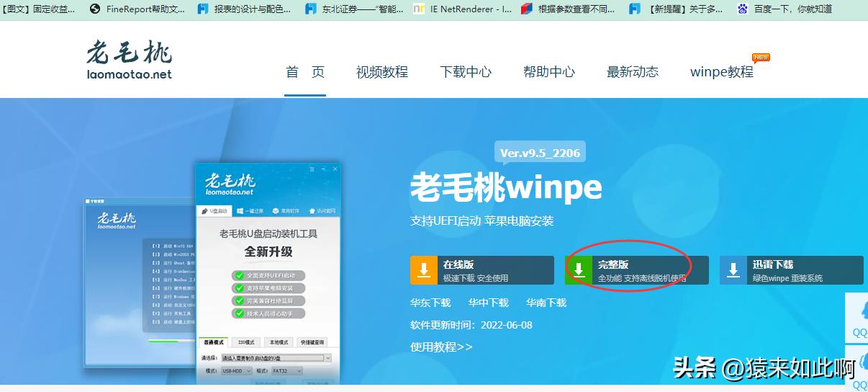Click the IE NetRenderer 'nr' favicon
The width and height of the screenshot is (868, 392).
pyautogui.click(x=419, y=9)
